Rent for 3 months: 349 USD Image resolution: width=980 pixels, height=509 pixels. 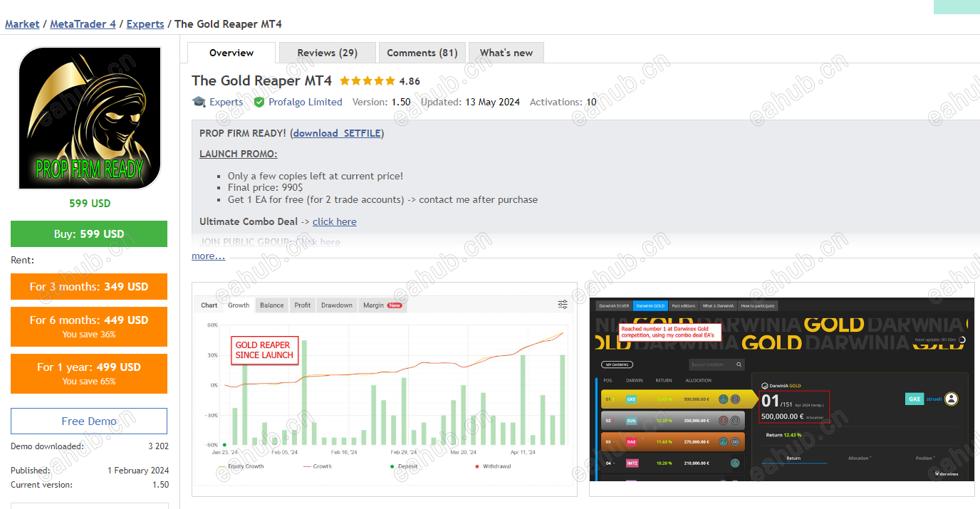[89, 287]
